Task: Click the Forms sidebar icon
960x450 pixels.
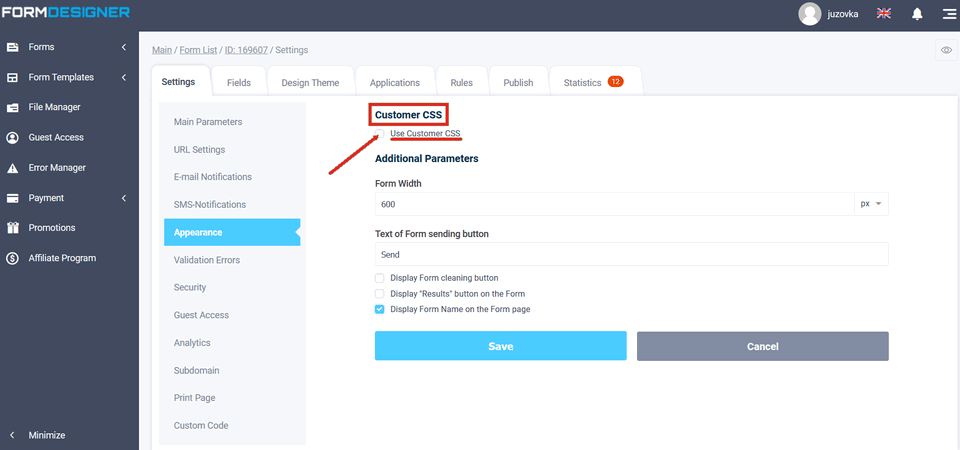Action: 13,47
